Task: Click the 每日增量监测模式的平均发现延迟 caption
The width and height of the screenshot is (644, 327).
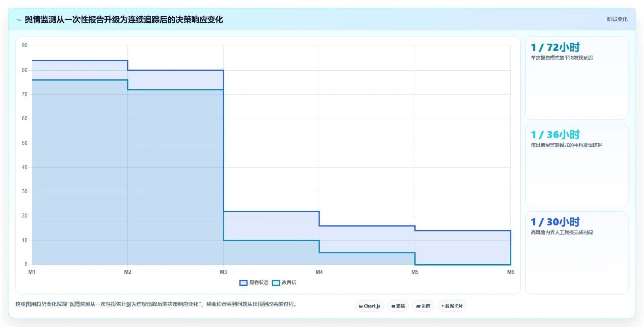Action: click(566, 145)
